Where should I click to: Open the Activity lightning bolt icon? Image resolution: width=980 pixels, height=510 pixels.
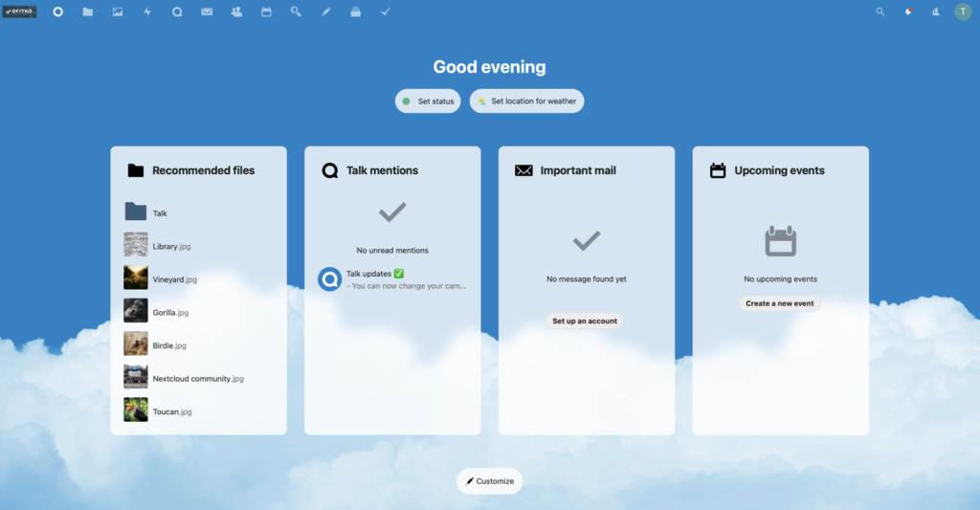147,12
